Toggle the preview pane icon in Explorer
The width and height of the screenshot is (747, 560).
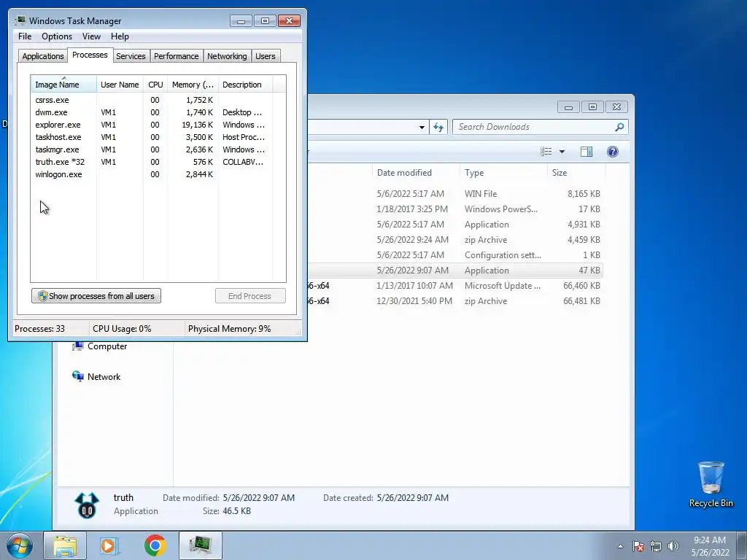click(x=587, y=152)
